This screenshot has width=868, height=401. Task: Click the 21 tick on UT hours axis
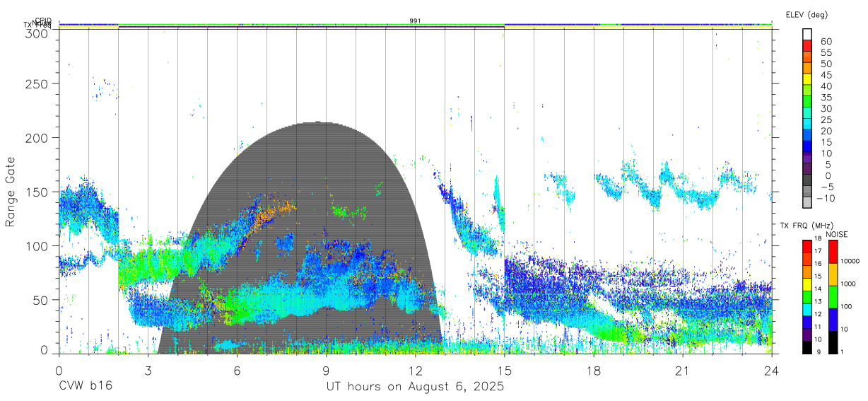coord(682,370)
